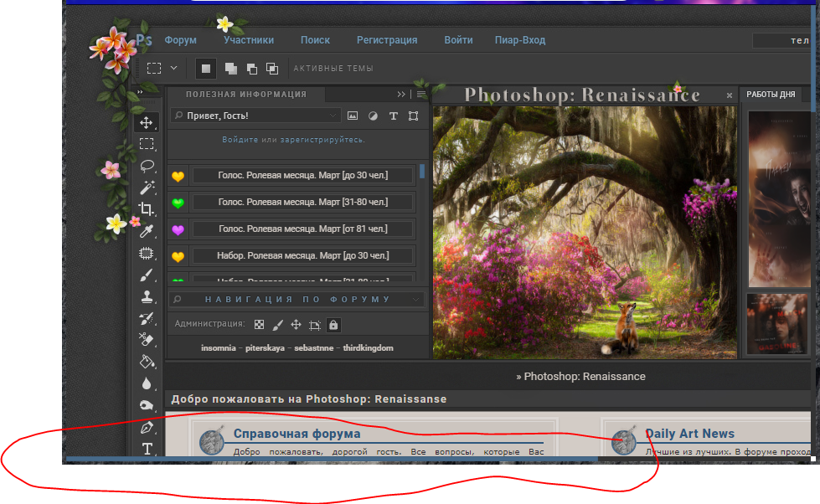Screen dimensions: 820x504
Task: Open Голос. Ролевая месяца. Март [до 30 чел.]
Action: (303, 175)
